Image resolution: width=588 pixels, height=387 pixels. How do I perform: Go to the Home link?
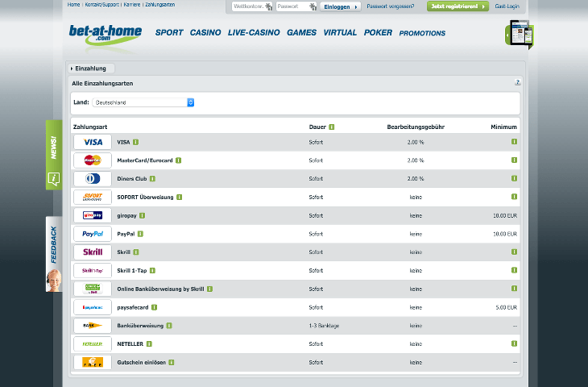coord(73,5)
